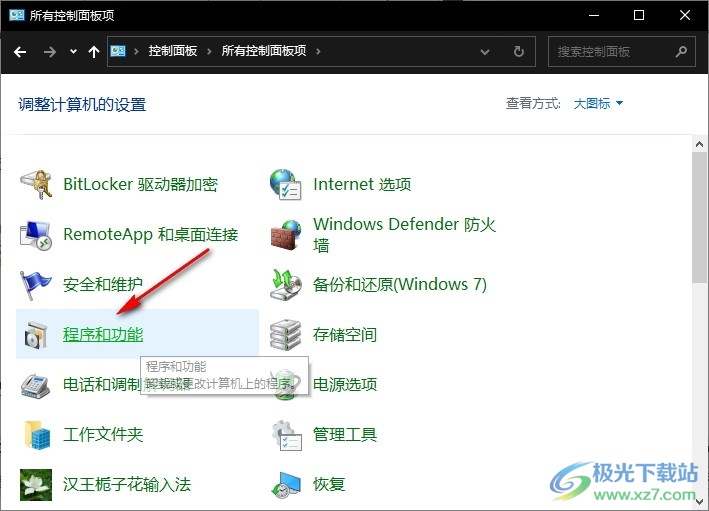Expand the chevron after 控制面板 breadcrumb
The image size is (709, 511).
click(x=209, y=52)
